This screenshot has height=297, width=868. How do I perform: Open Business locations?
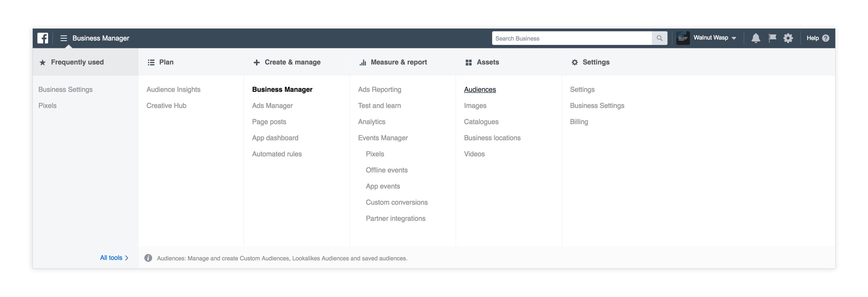(x=492, y=138)
